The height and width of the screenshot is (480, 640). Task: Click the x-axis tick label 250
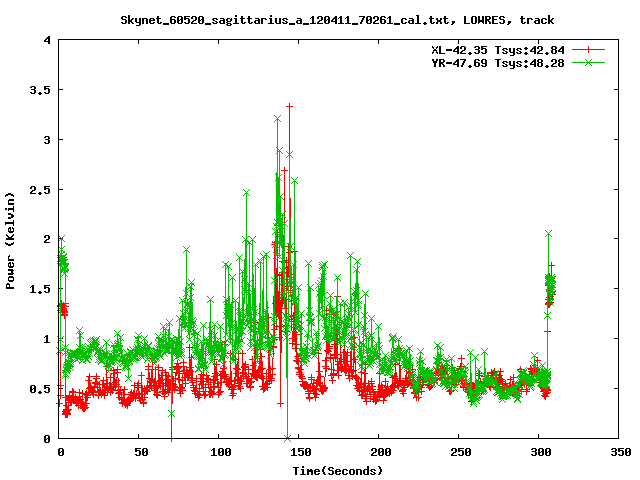[x=461, y=452]
